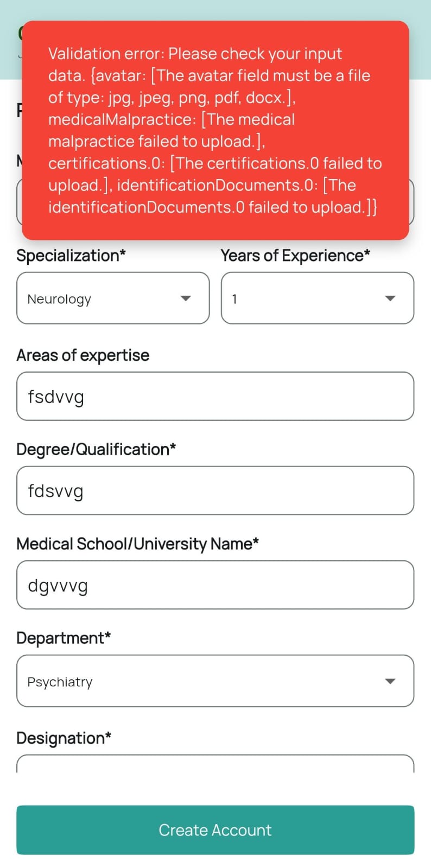The width and height of the screenshot is (431, 868).
Task: Click the Department field's down arrow
Action: (390, 681)
